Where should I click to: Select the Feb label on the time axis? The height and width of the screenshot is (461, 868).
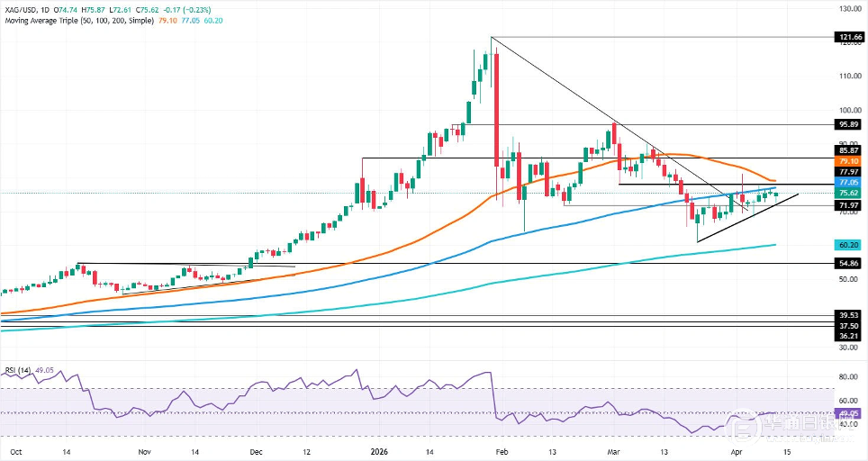coord(502,449)
